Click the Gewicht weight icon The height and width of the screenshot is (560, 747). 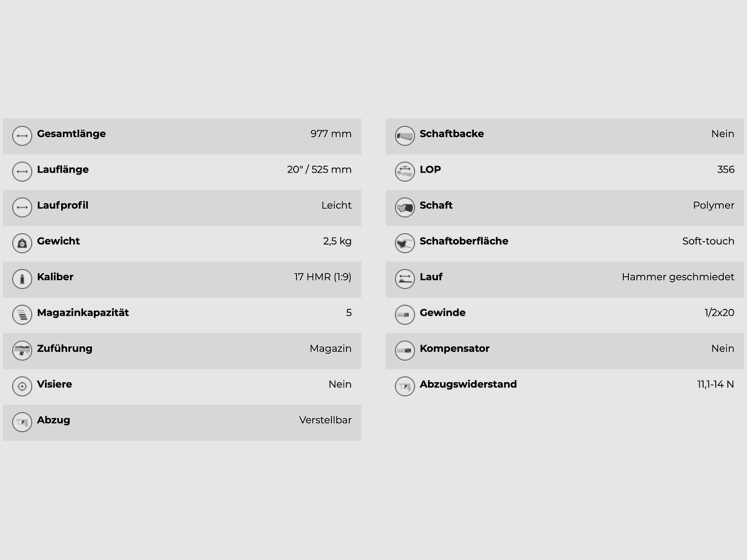[22, 244]
